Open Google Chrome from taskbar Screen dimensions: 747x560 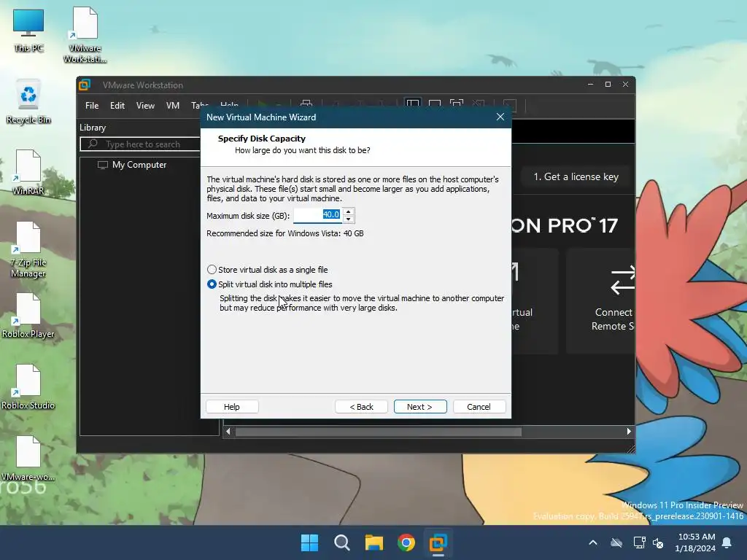tap(406, 542)
